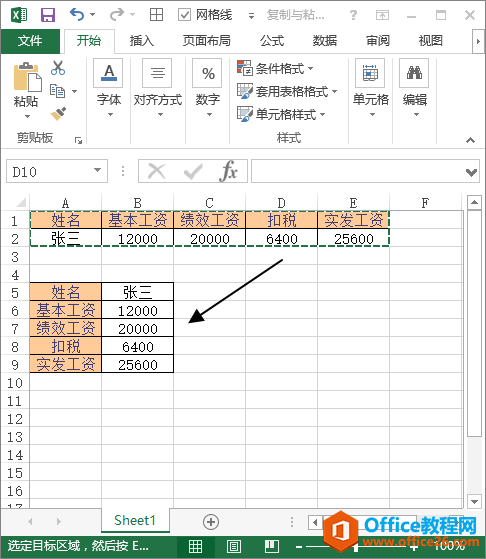The height and width of the screenshot is (559, 486).
Task: Open the 数据 Data tab
Action: (324, 41)
